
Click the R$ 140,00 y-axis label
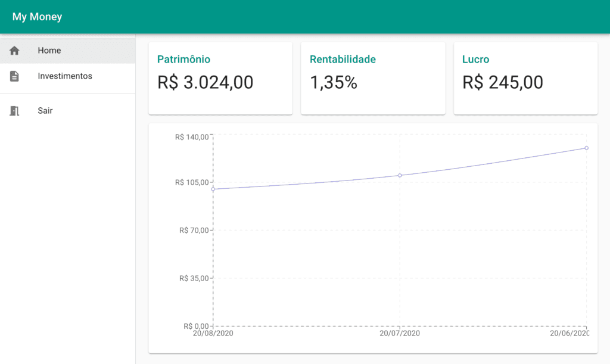coord(192,137)
